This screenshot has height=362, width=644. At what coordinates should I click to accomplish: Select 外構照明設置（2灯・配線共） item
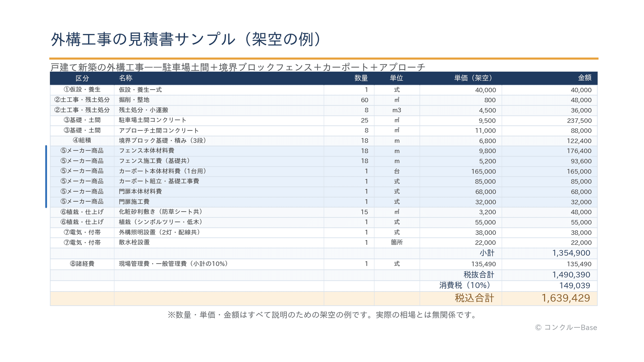(x=159, y=232)
